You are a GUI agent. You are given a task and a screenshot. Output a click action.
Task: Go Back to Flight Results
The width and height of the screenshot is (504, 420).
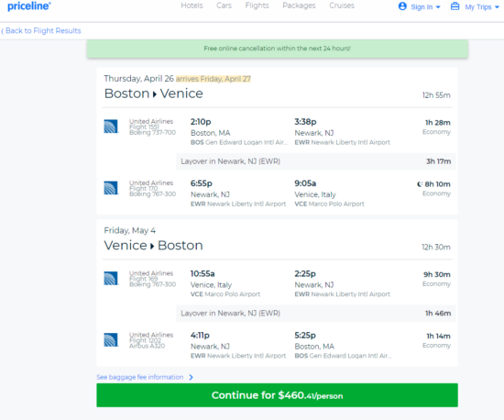coord(41,31)
